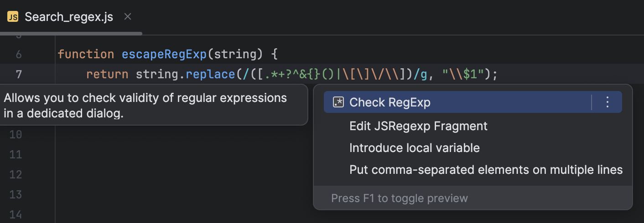Pick Put comma-separated elements on multiple lines

[x=486, y=170]
